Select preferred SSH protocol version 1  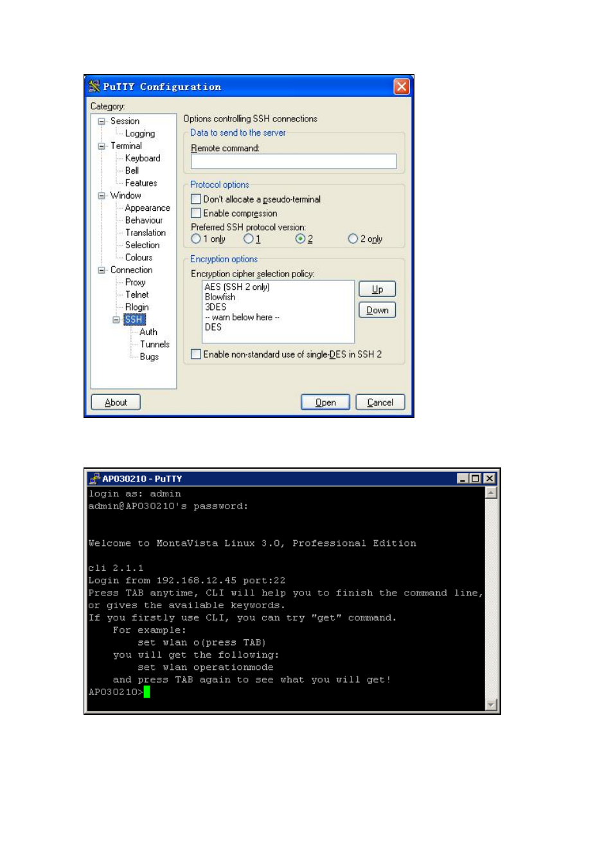click(x=249, y=239)
